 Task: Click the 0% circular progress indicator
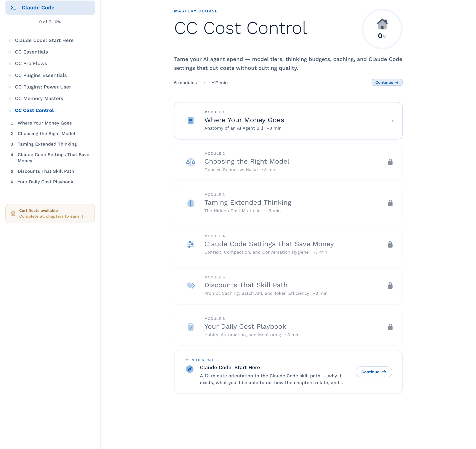(382, 29)
